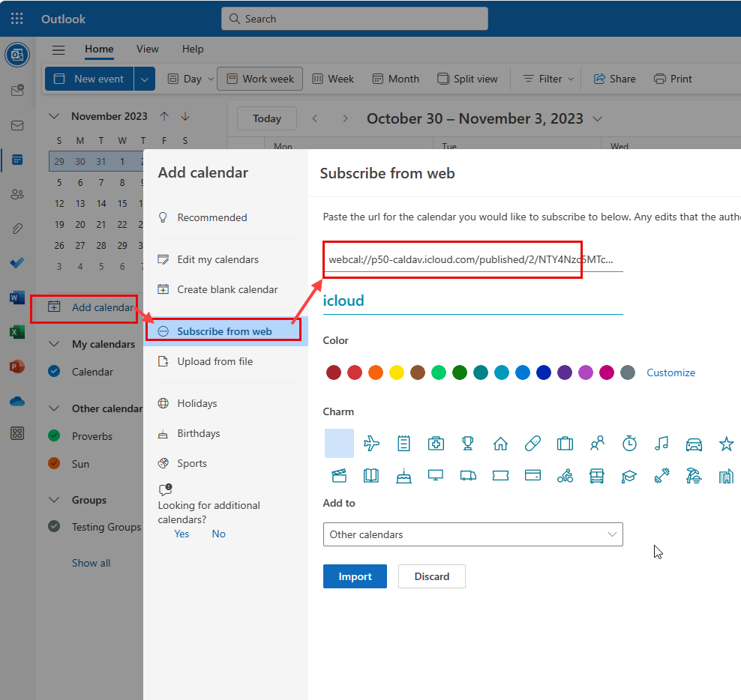Toggle the Proverbs calendar checkbox
Image resolution: width=741 pixels, height=700 pixels.
(x=54, y=435)
